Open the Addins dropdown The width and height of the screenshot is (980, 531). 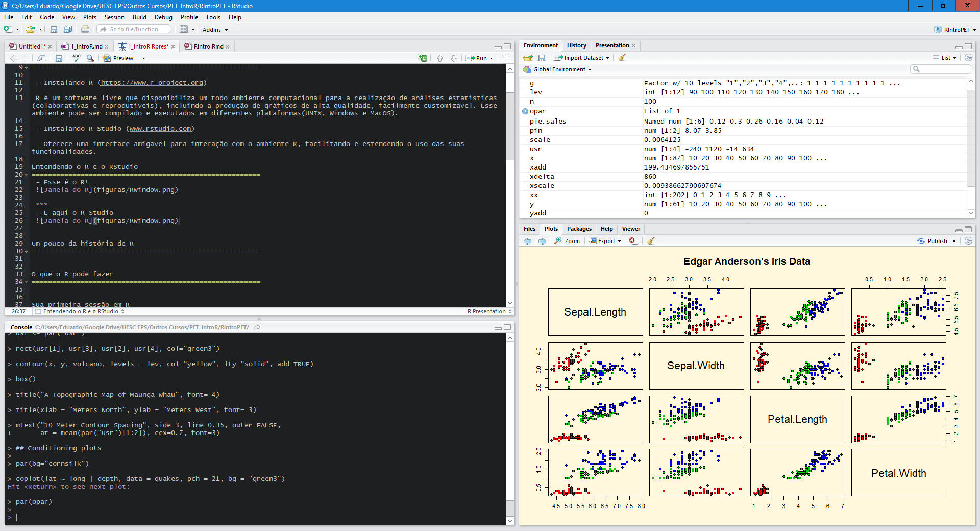click(x=215, y=30)
